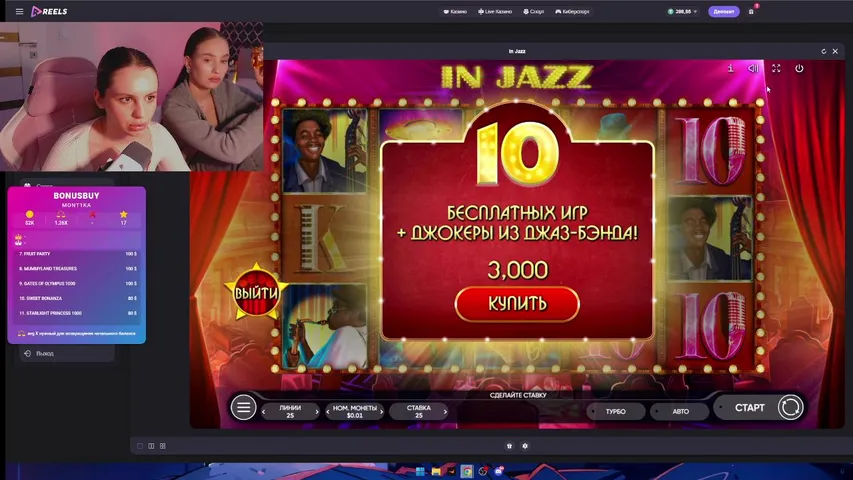Decrease СТАВКА bet with left arrow
The height and width of the screenshot is (480, 853).
392,411
